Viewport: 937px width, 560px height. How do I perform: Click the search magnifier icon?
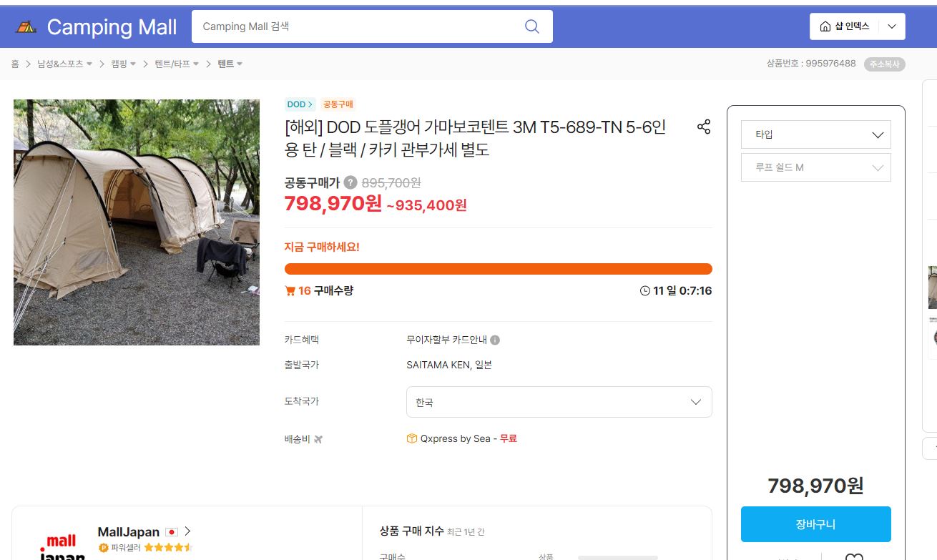coord(531,26)
